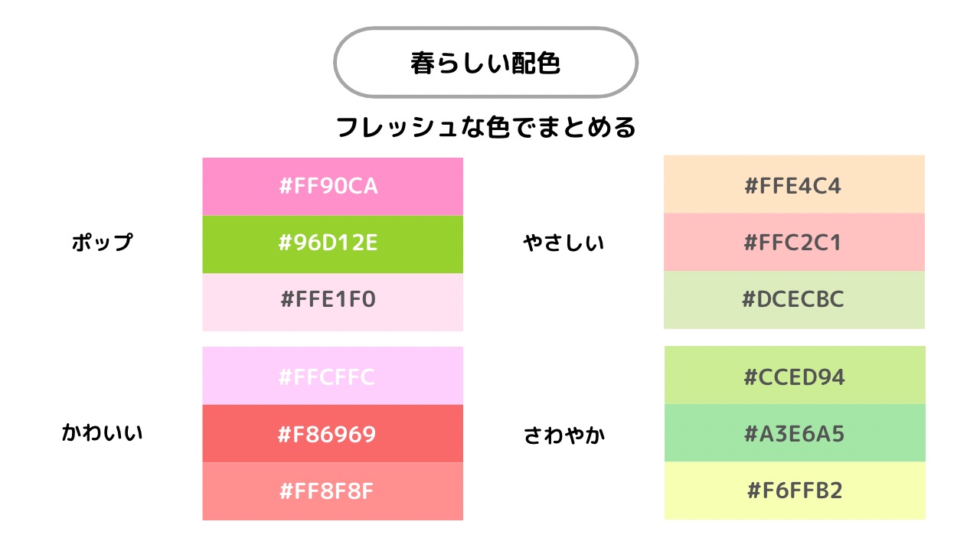
Task: Click the salmon #FF8F8F color swatch
Action: tap(332, 491)
